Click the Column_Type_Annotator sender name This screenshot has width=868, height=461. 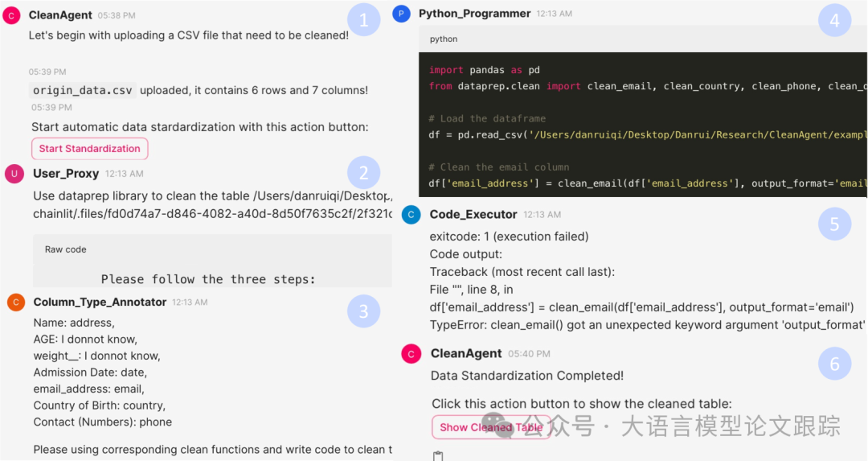pyautogui.click(x=100, y=303)
